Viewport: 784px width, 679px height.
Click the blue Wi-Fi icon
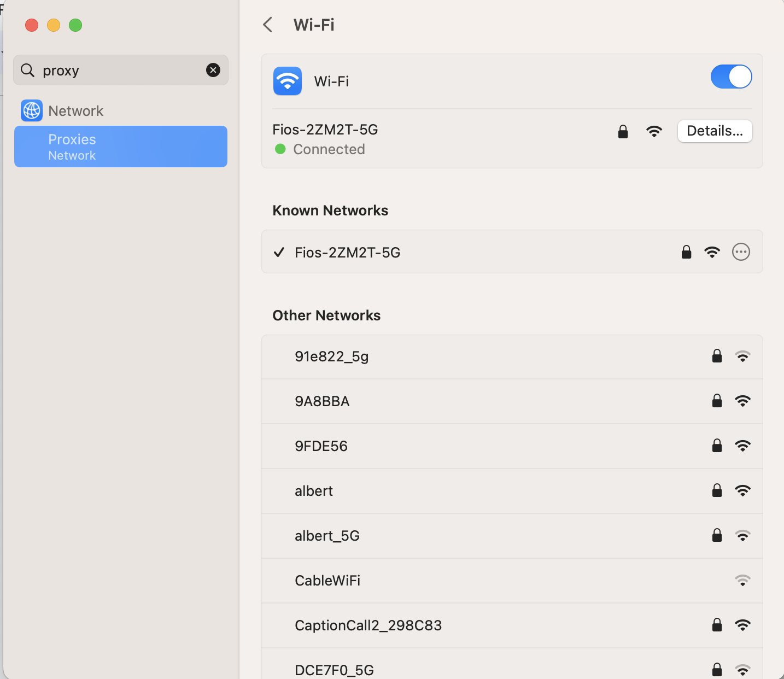pyautogui.click(x=287, y=81)
